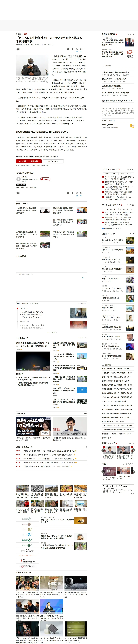Viewport: 138px width, 644px height.
Task: Open the 動画一覧 link
Action: click(131, 443)
